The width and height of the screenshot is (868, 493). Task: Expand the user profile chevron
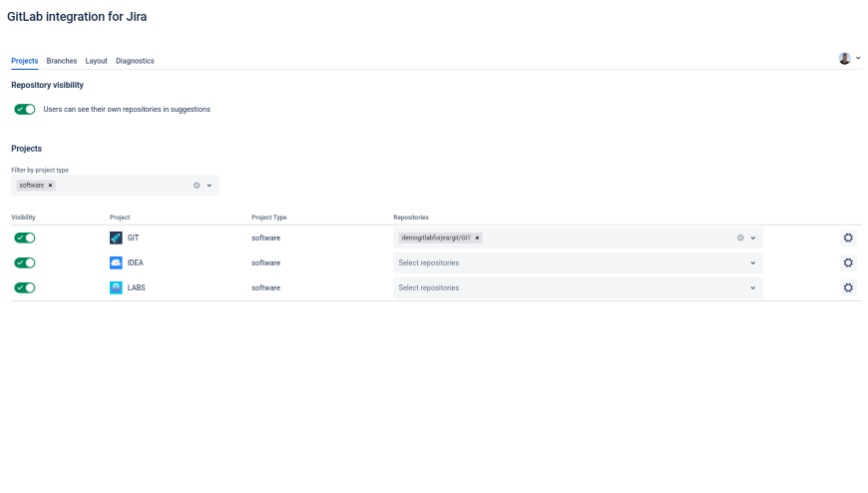[858, 58]
